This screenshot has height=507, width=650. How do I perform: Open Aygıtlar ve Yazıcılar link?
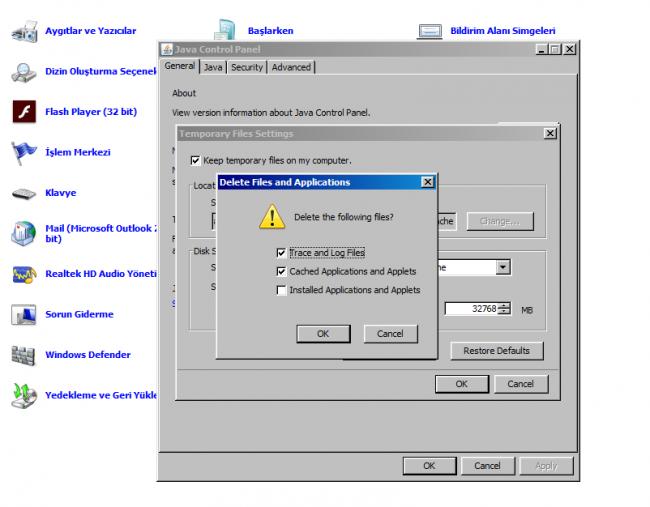(90, 31)
